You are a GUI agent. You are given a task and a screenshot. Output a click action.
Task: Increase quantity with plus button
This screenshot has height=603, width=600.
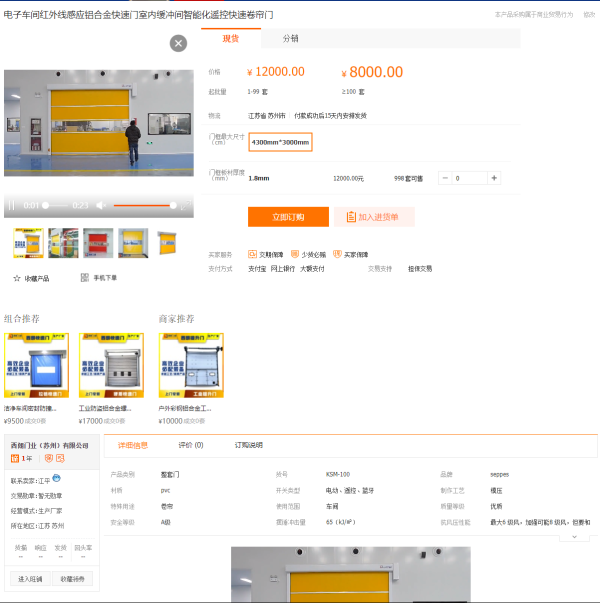tap(494, 178)
